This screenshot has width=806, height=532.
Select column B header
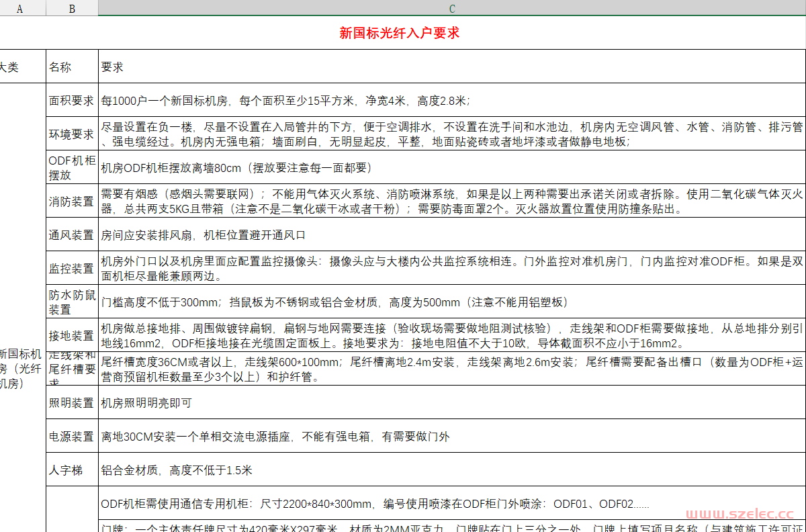[73, 8]
